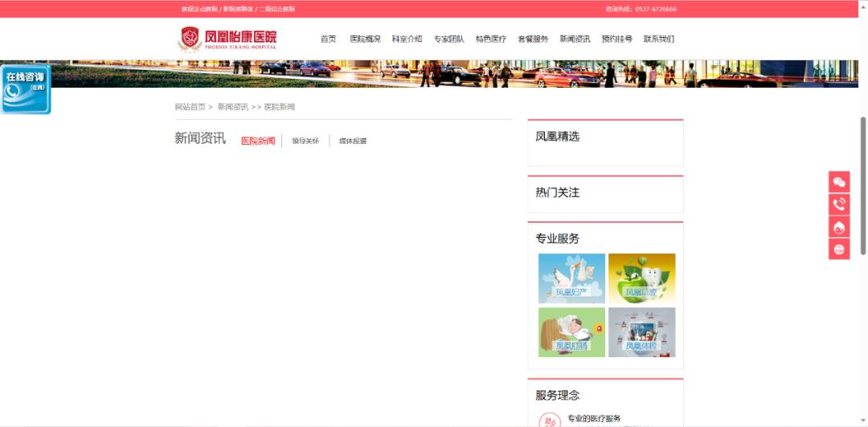Click the street scene banner image

429,74
